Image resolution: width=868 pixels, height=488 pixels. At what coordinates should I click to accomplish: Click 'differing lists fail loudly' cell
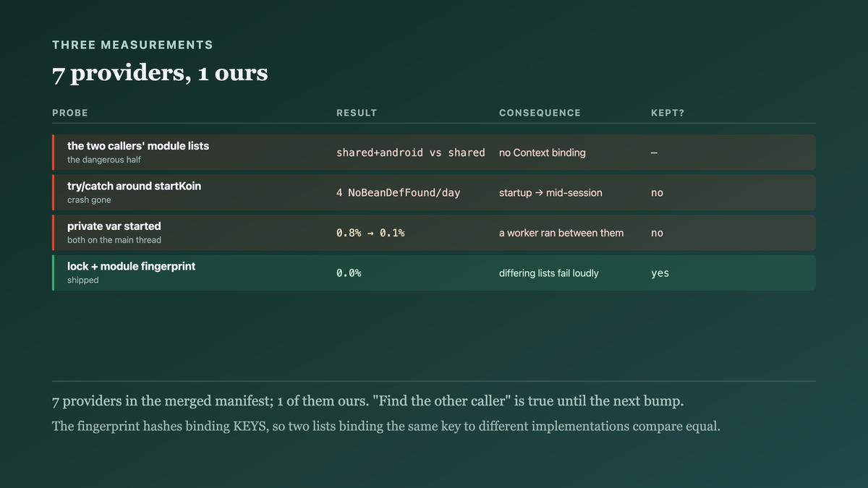tap(549, 273)
